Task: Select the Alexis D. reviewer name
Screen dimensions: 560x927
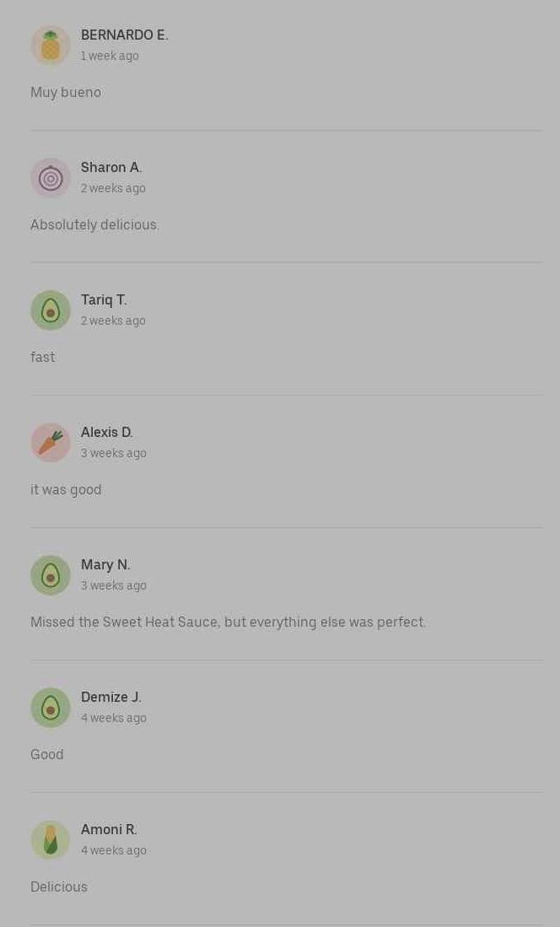Action: coord(107,432)
